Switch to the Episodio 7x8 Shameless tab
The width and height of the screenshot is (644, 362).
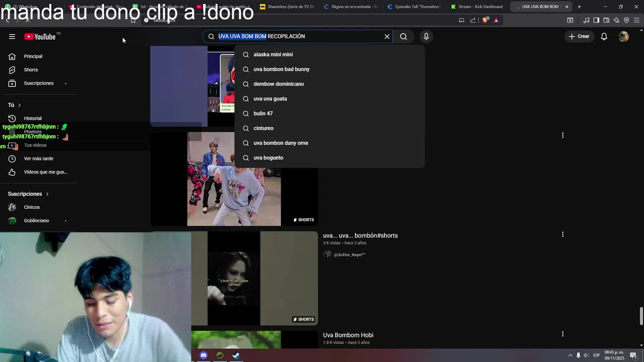414,7
